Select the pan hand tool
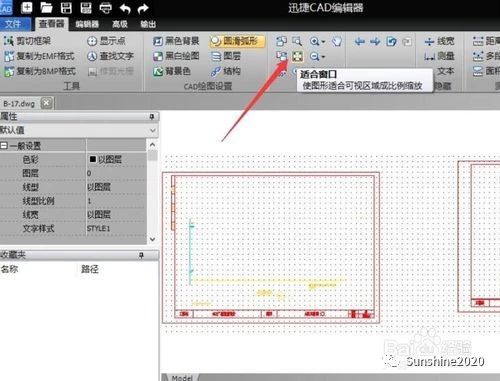 click(337, 41)
